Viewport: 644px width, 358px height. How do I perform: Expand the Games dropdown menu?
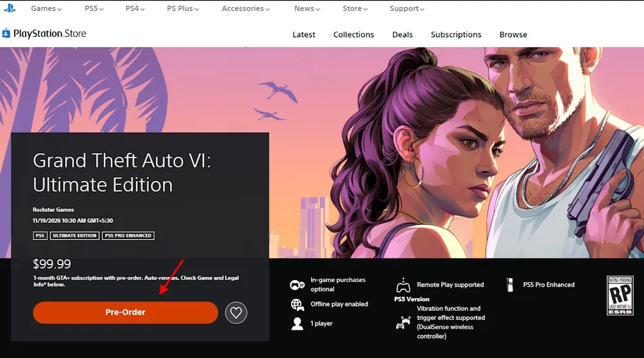point(46,8)
